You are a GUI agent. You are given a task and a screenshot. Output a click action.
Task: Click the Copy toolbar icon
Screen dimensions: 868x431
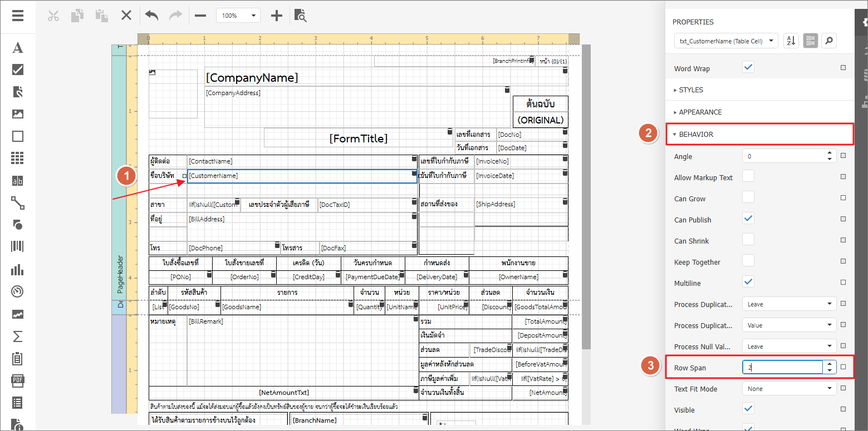pos(77,16)
